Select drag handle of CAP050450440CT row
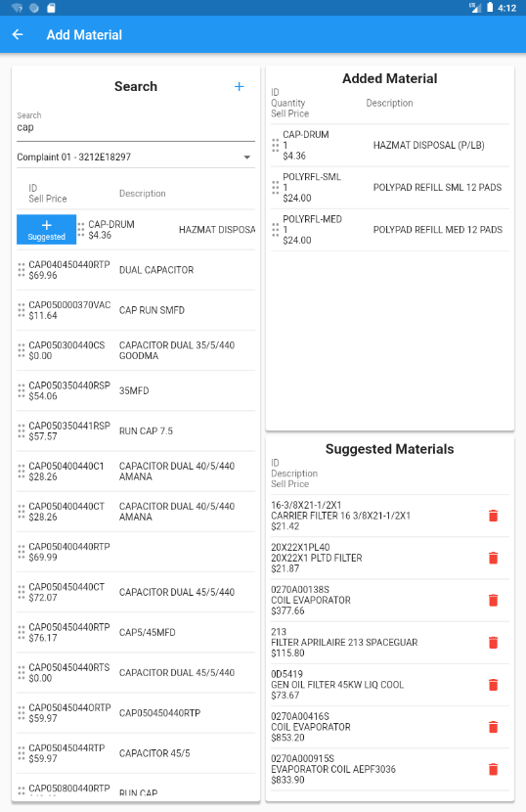Viewport: 526px width, 812px height. (22, 592)
